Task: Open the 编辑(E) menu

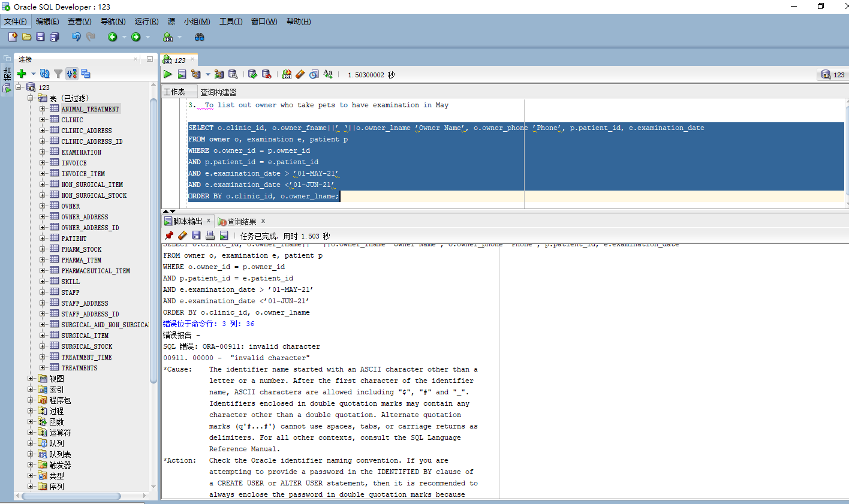Action: (47, 22)
